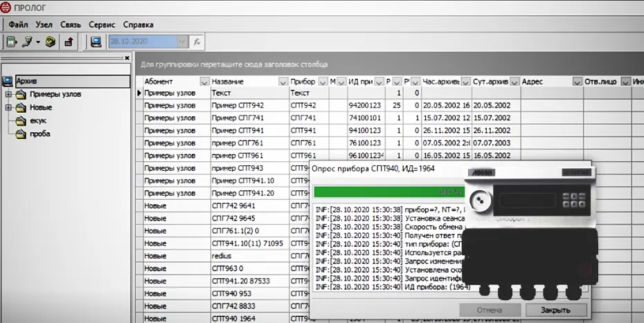Select the пример СПГ761 name cell
The height and width of the screenshot is (323, 644).
pos(250,143)
